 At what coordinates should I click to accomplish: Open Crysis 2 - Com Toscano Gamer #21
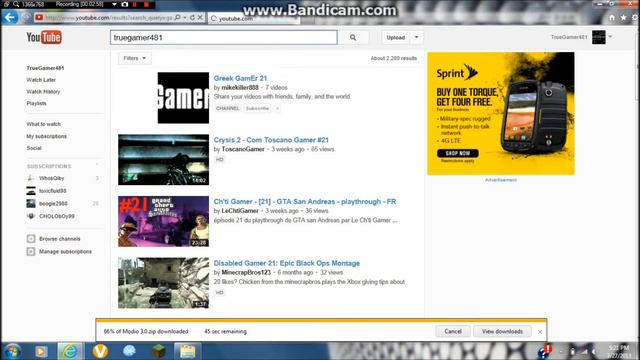pyautogui.click(x=271, y=140)
